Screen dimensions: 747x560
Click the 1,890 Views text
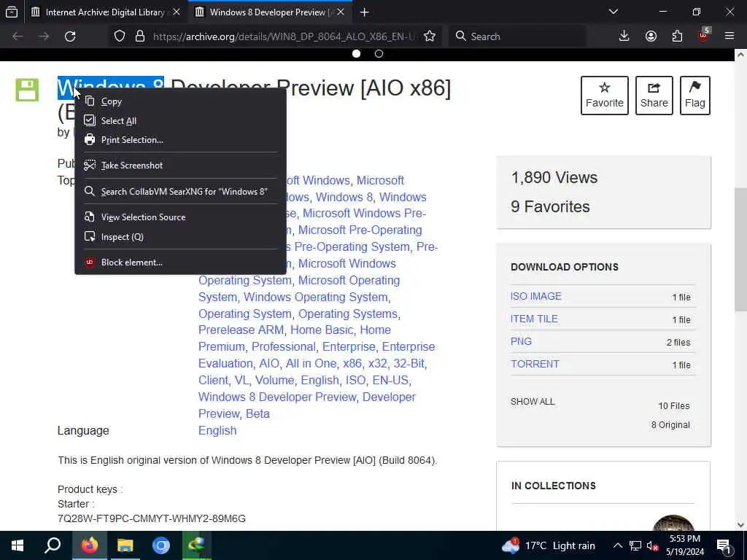click(x=554, y=178)
